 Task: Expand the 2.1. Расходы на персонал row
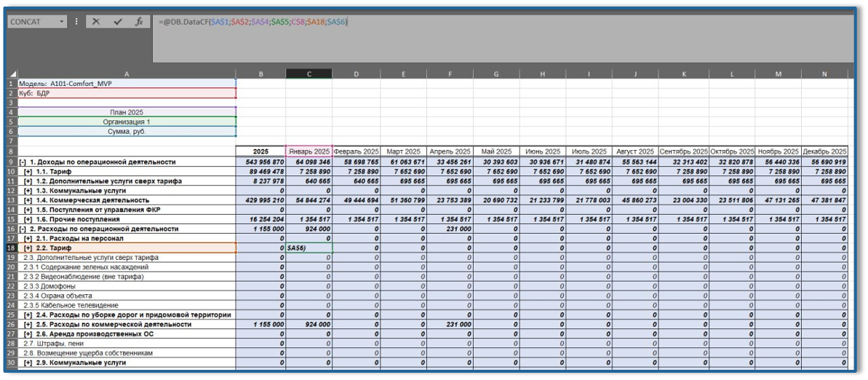[x=28, y=238]
